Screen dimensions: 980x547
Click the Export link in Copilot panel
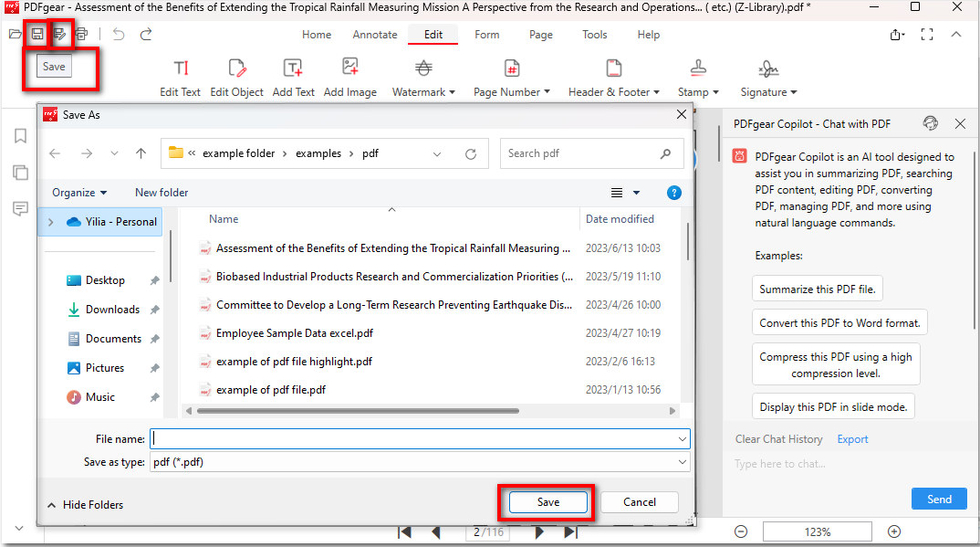(852, 439)
